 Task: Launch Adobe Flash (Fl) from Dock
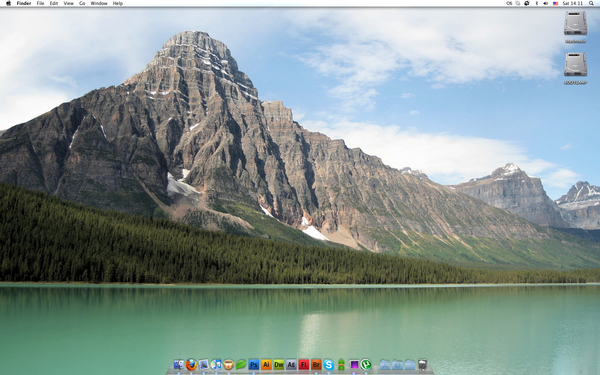click(x=303, y=365)
